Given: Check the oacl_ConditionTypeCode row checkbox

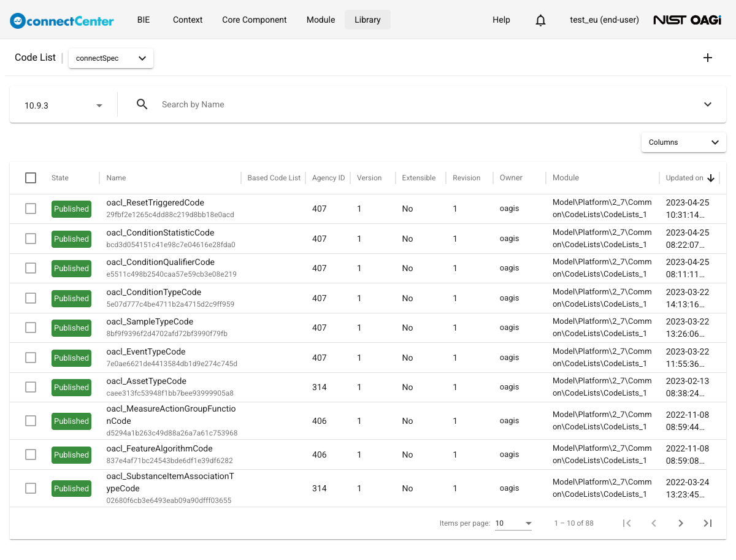Looking at the screenshot, I should [x=31, y=298].
